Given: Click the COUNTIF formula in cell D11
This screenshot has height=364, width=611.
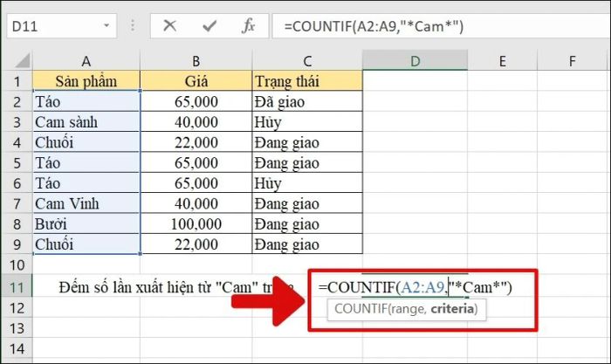Looking at the screenshot, I should (x=415, y=287).
